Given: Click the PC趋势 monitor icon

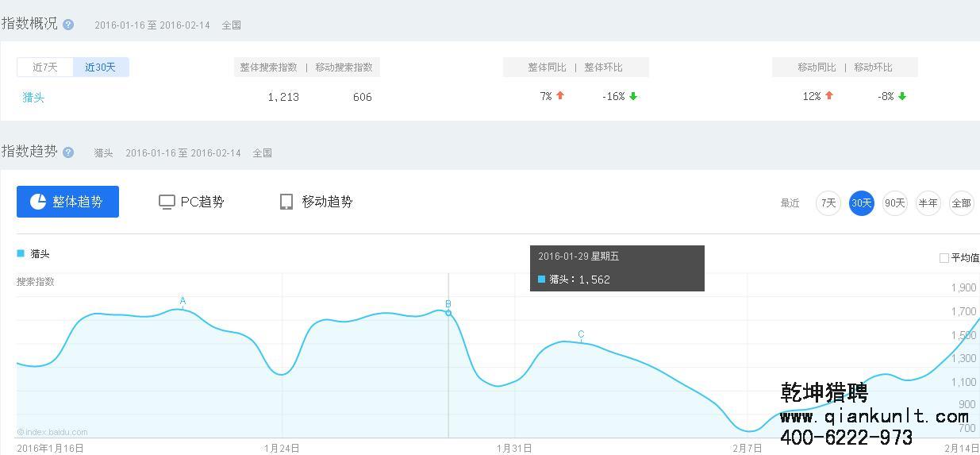Looking at the screenshot, I should [x=167, y=202].
